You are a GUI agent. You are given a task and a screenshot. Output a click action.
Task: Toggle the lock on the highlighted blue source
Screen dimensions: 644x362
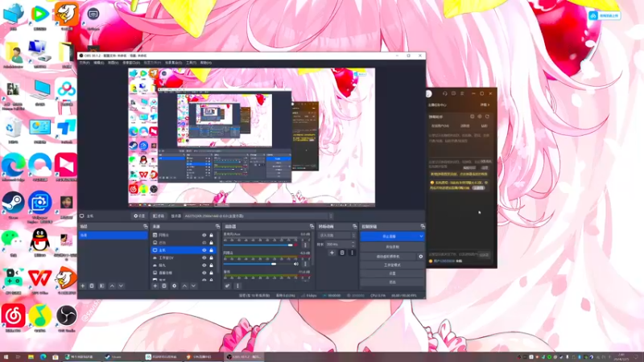pyautogui.click(x=211, y=250)
